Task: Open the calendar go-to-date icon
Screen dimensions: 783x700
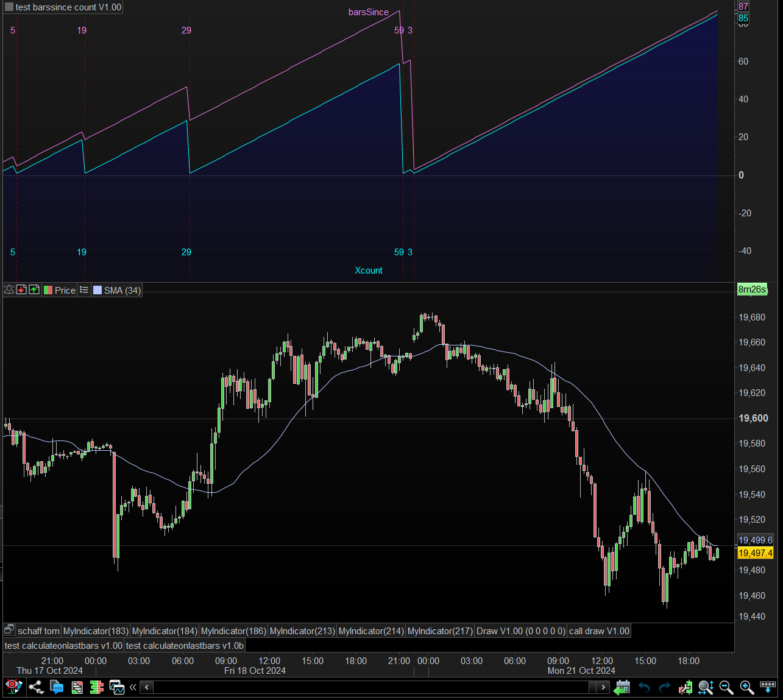Action: [622, 687]
